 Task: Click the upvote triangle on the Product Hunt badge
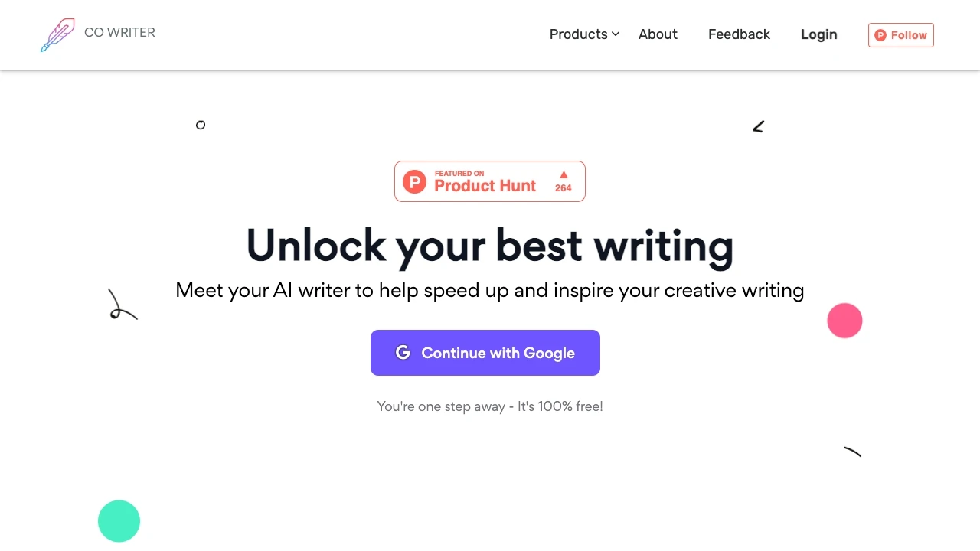(563, 174)
